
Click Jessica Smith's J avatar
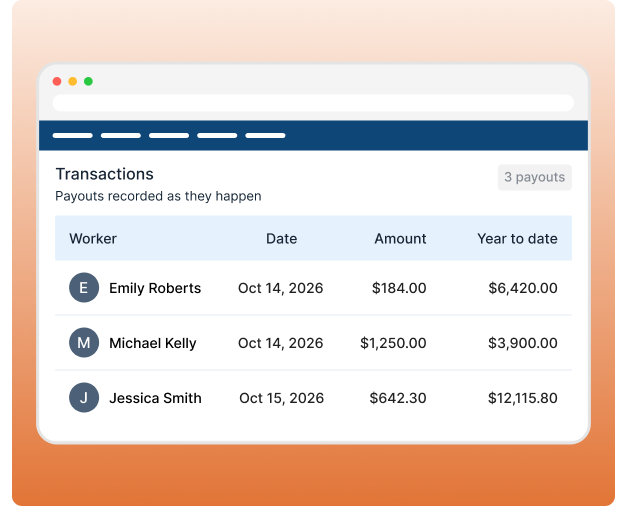pos(84,398)
